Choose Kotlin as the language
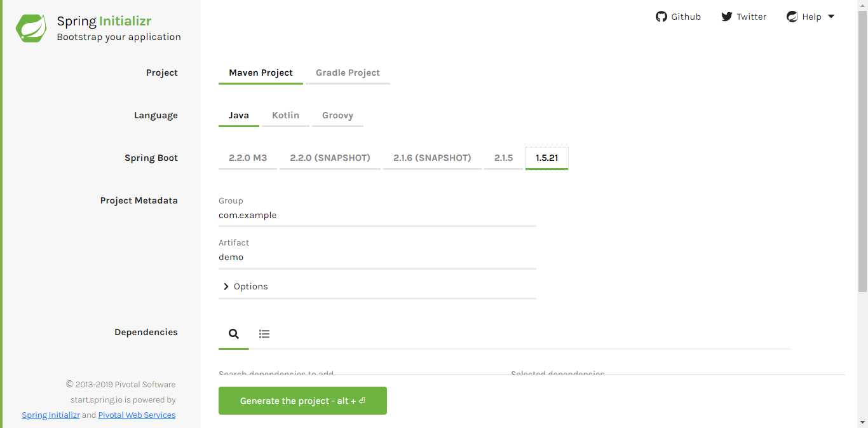Screen dimensions: 868x428 click(x=285, y=115)
